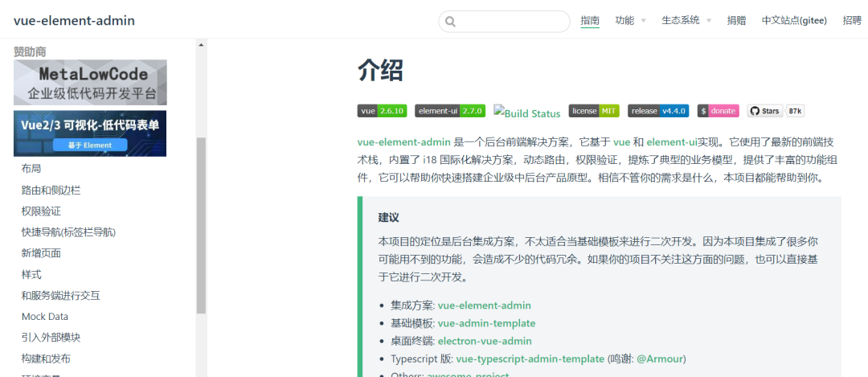Open the 指南 nav item

click(590, 20)
